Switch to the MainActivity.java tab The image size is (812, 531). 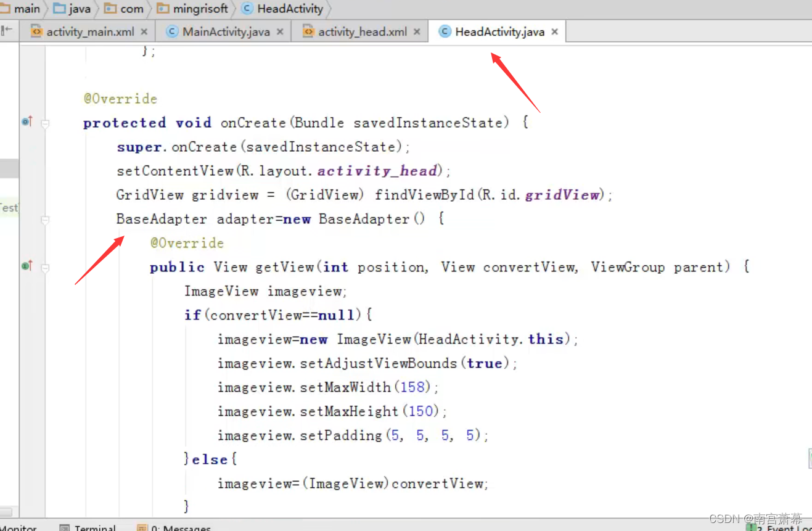[226, 31]
